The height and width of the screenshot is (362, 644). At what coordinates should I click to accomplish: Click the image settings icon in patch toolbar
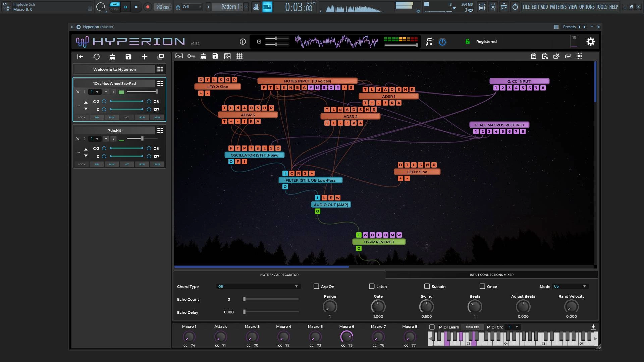tap(227, 56)
